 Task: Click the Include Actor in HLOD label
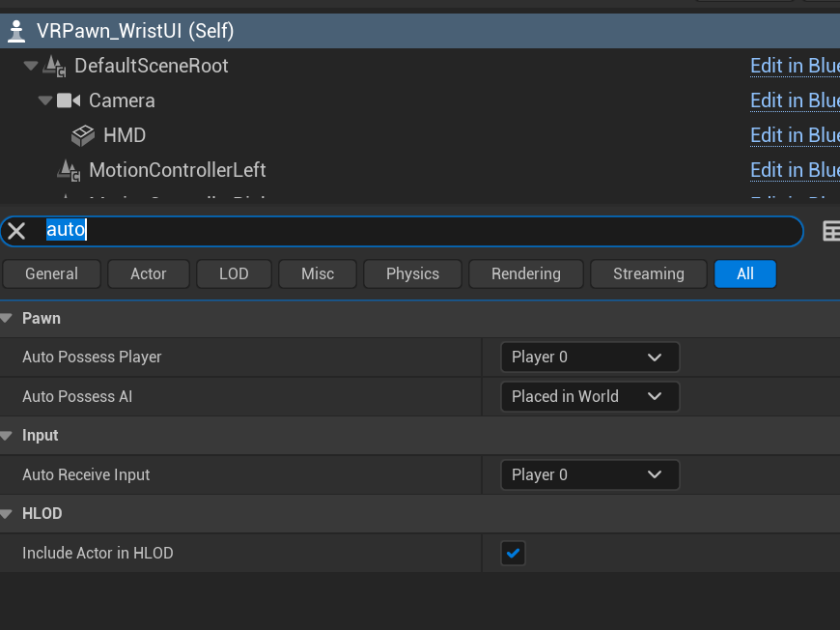point(98,554)
